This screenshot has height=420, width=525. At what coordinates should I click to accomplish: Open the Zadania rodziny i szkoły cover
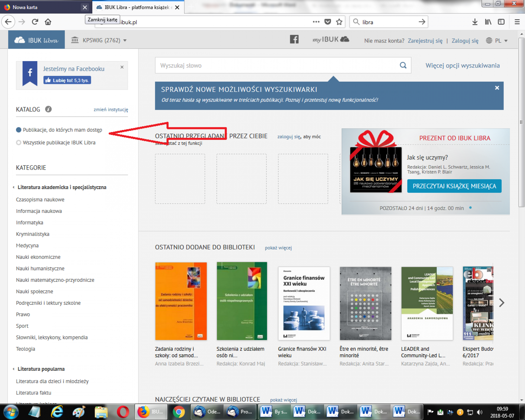[181, 301]
